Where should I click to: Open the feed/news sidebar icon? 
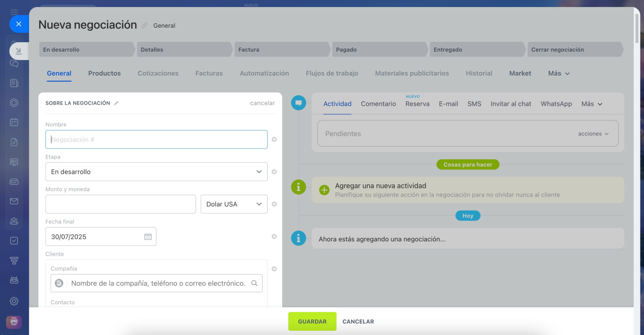(x=14, y=83)
